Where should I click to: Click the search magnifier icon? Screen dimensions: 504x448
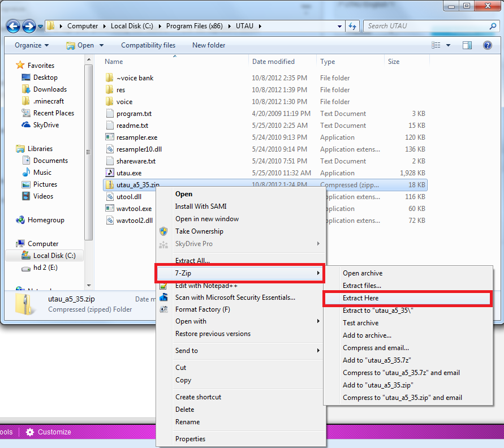493,26
